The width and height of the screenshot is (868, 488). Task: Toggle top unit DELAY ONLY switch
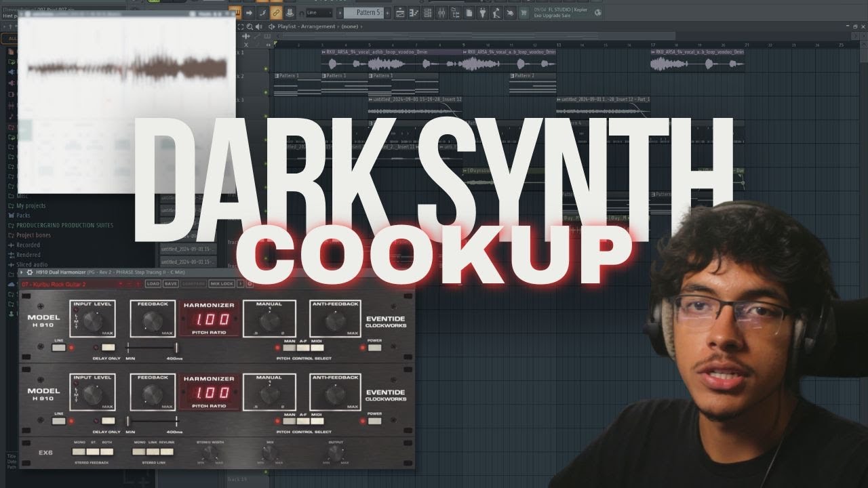coord(108,347)
